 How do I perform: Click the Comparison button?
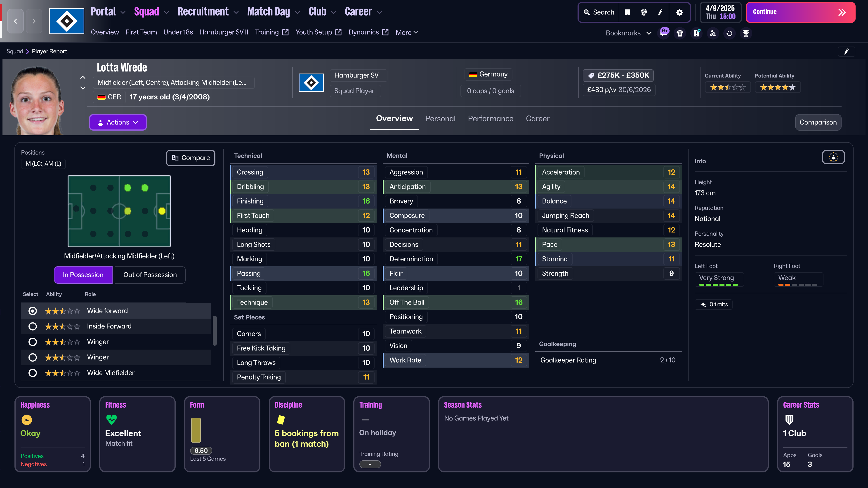(818, 122)
